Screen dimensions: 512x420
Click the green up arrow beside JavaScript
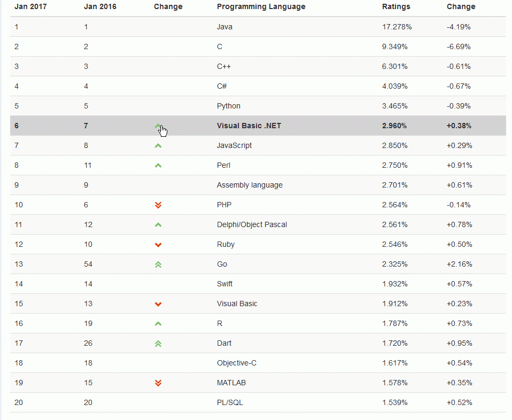coord(158,146)
